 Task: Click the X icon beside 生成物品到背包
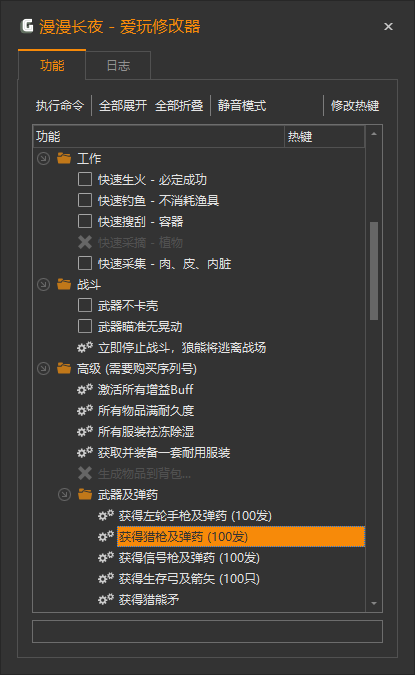(85, 474)
